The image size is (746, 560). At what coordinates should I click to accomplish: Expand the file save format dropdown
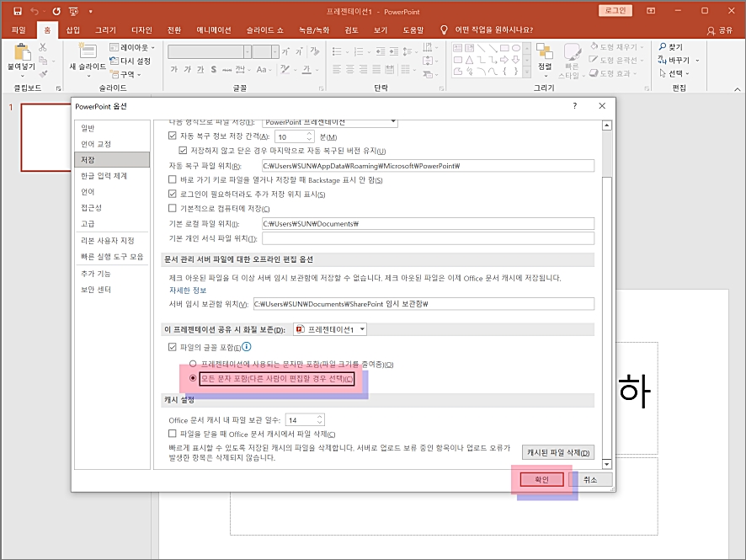[393, 122]
